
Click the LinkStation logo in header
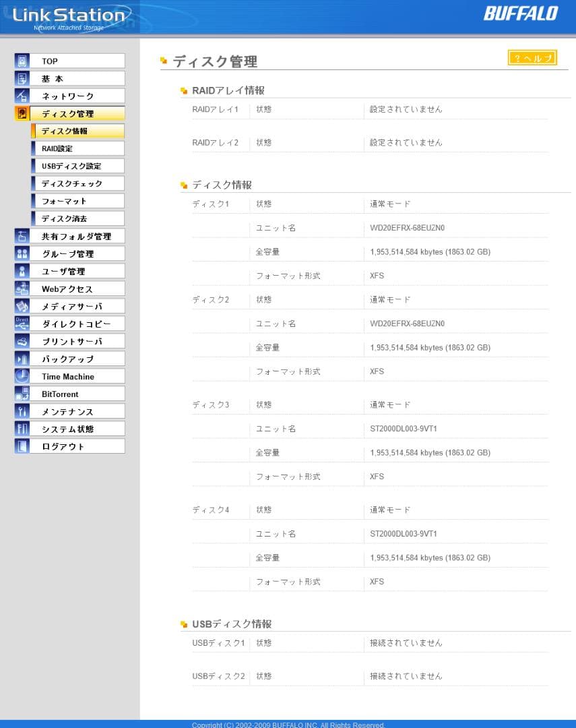[69, 18]
